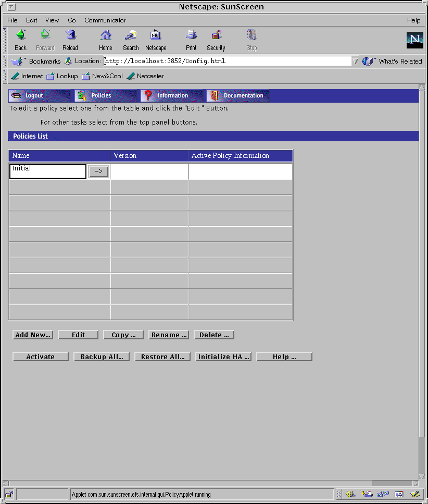The image size is (428, 504).
Task: Click the Active Policy Information header
Action: coord(241,155)
